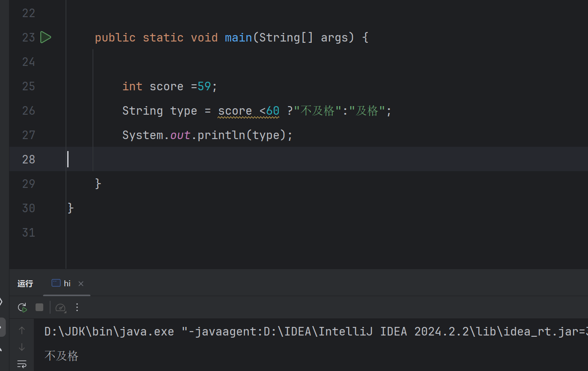Click the underlined 'score' on line 26
The image size is (588, 371).
tap(235, 111)
